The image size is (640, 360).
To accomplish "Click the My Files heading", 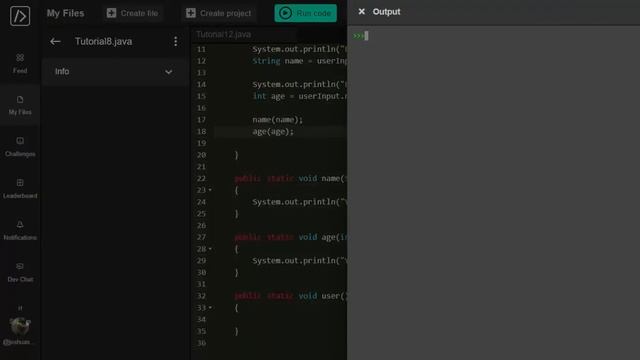I will [x=65, y=13].
